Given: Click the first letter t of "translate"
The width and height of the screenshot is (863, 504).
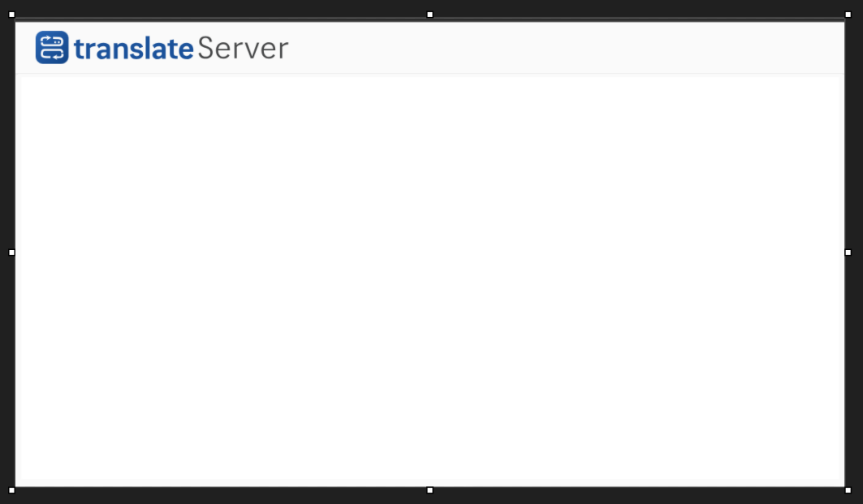Looking at the screenshot, I should (79, 49).
